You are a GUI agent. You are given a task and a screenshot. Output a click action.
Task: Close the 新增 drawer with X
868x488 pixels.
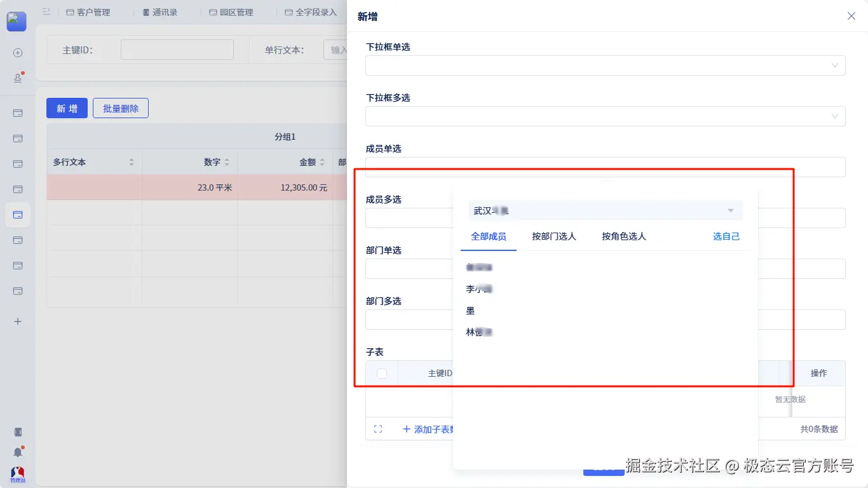pyautogui.click(x=851, y=16)
